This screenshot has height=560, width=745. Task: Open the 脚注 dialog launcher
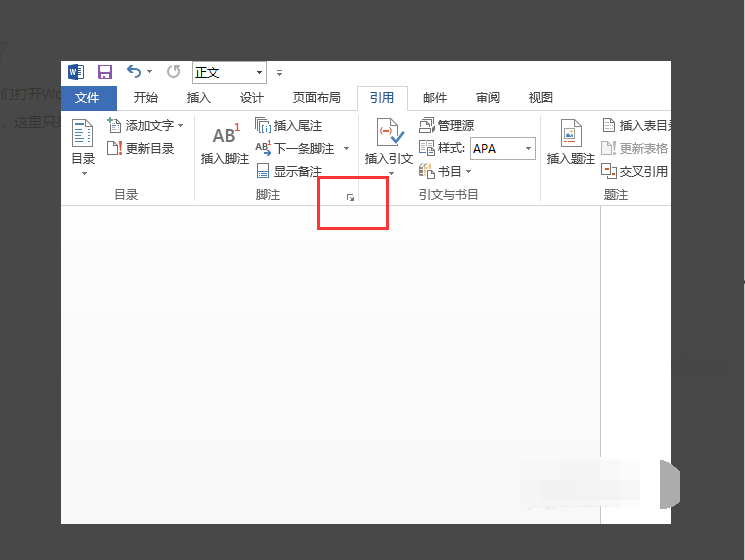350,198
